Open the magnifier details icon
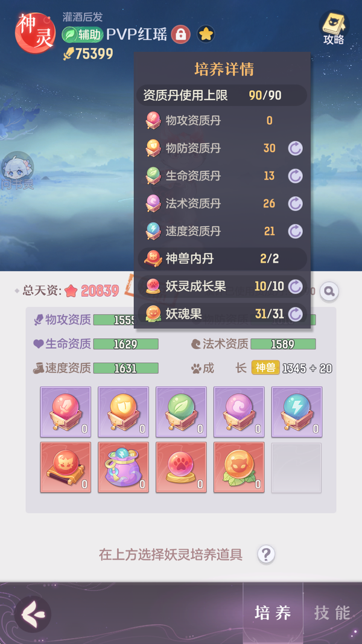362x644 pixels. point(329,292)
